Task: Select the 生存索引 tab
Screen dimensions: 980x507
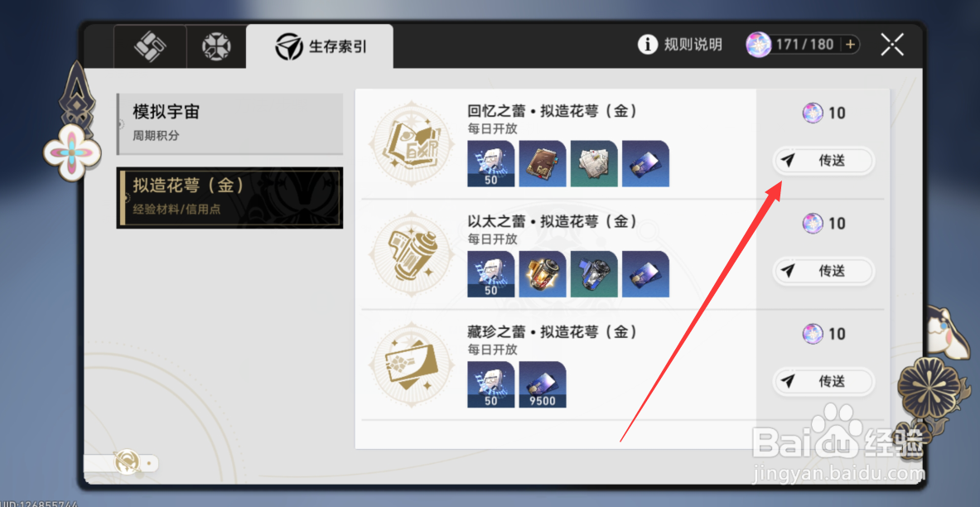Action: 320,46
